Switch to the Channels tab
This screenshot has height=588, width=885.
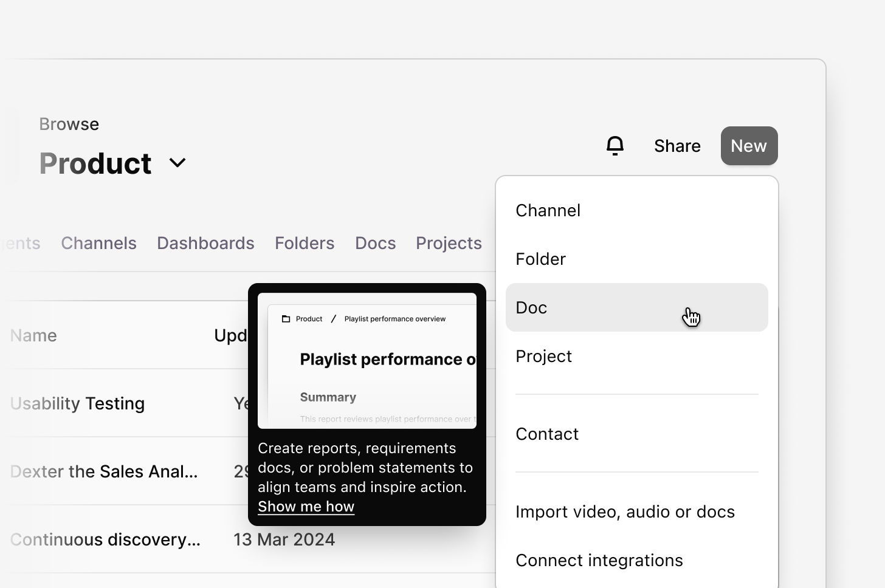(x=98, y=243)
